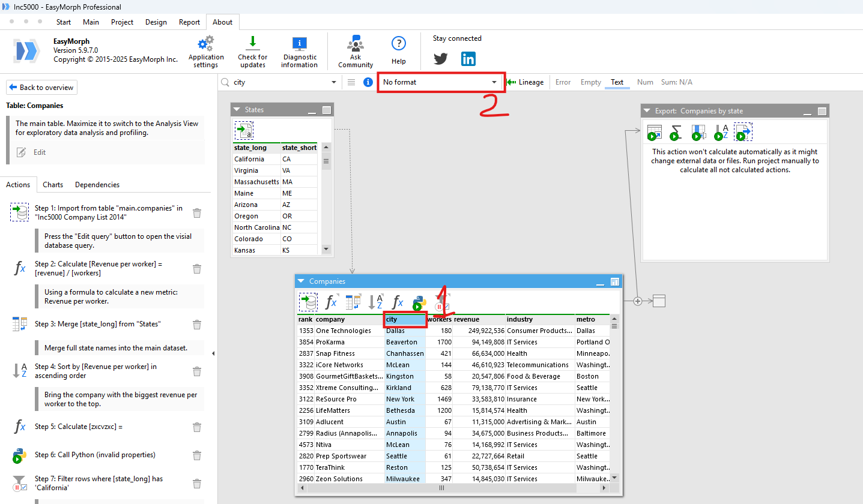863x504 pixels.
Task: Open the Help question mark icon
Action: point(399,43)
